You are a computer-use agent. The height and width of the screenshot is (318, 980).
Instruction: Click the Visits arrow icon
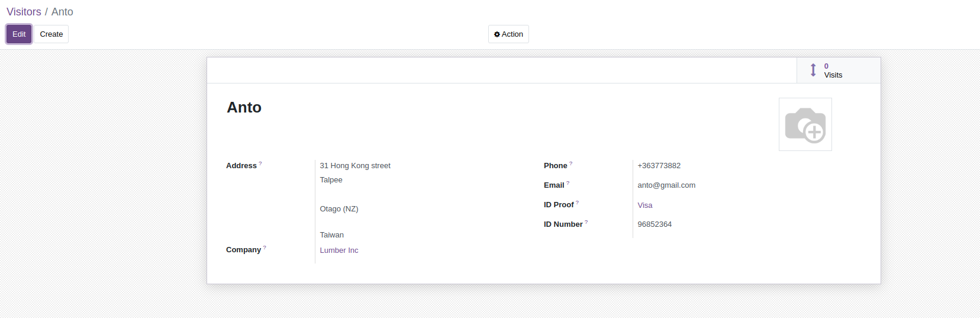813,70
